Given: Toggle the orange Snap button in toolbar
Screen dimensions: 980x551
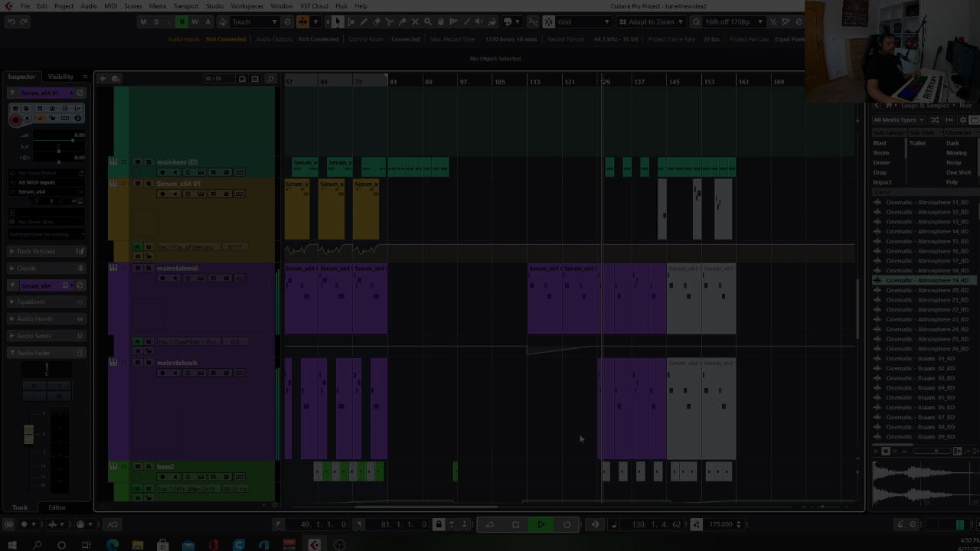Looking at the screenshot, I should pos(302,21).
